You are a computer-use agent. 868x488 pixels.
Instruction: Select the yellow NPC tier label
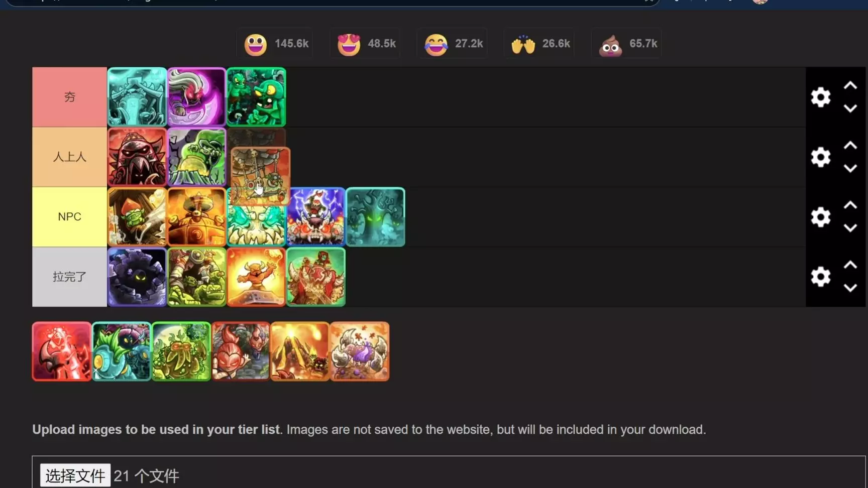(69, 217)
